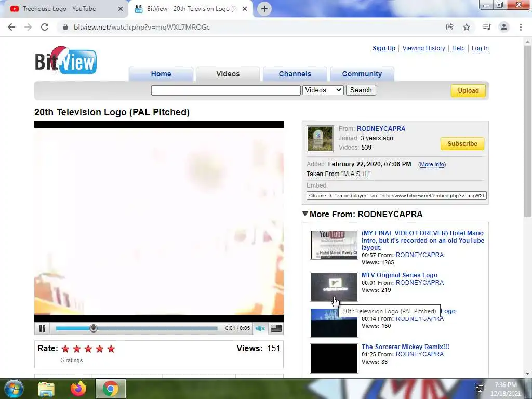Open The Sorcerer Mickey Remix!!! title link
The image size is (532, 399).
point(405,347)
